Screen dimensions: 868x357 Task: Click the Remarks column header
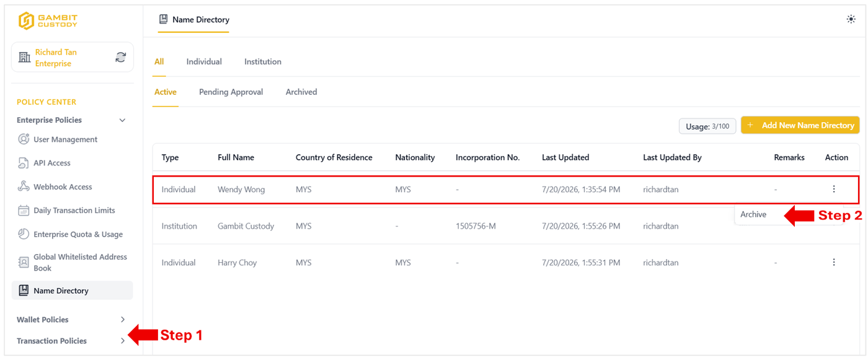click(789, 157)
